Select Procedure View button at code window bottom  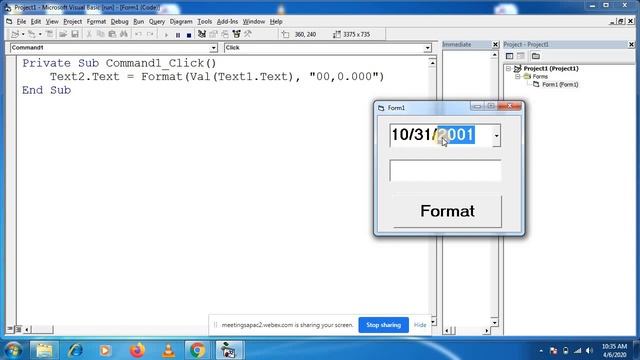click(x=10, y=329)
